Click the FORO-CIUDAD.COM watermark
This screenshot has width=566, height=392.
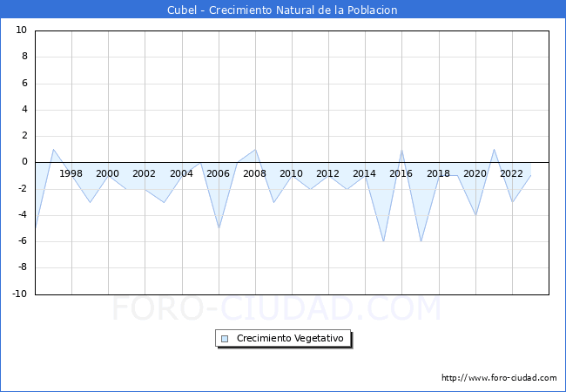pos(277,309)
